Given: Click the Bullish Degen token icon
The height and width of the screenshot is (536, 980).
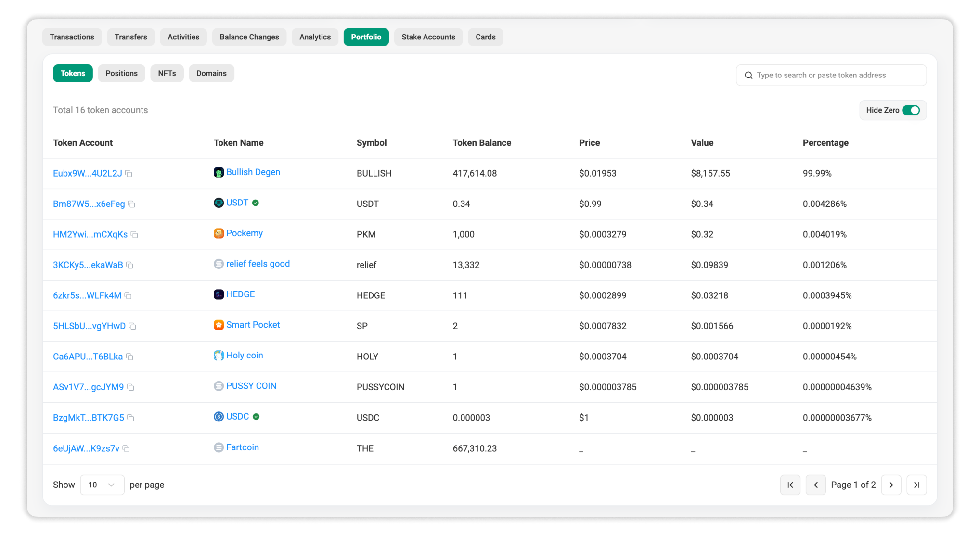Looking at the screenshot, I should [219, 172].
